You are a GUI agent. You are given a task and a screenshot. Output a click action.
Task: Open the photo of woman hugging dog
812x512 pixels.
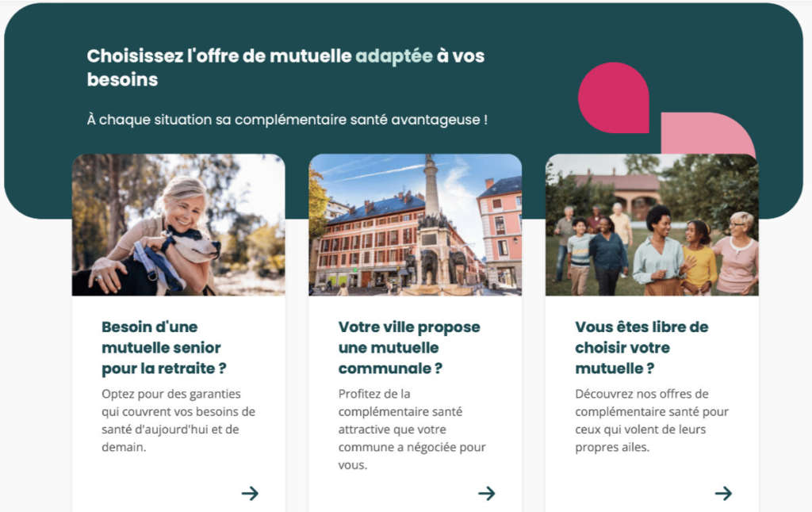(178, 224)
